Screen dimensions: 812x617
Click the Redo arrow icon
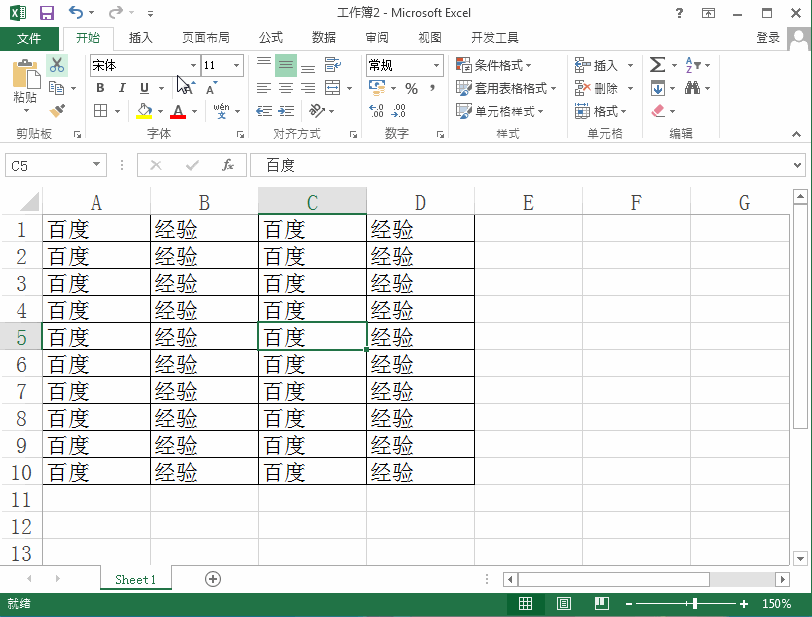click(115, 12)
